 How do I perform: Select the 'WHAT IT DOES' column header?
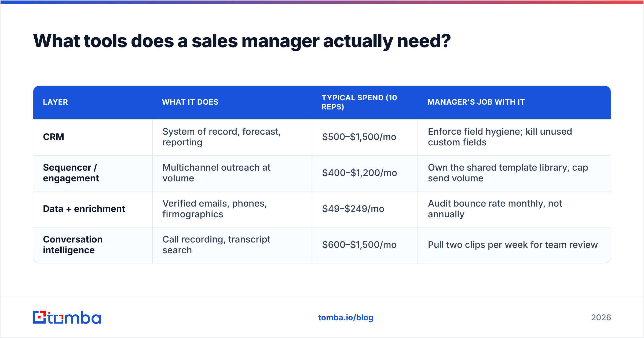coord(190,102)
